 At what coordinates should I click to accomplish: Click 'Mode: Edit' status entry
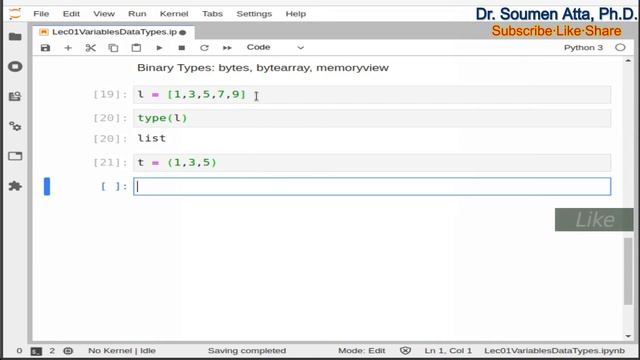(362, 351)
